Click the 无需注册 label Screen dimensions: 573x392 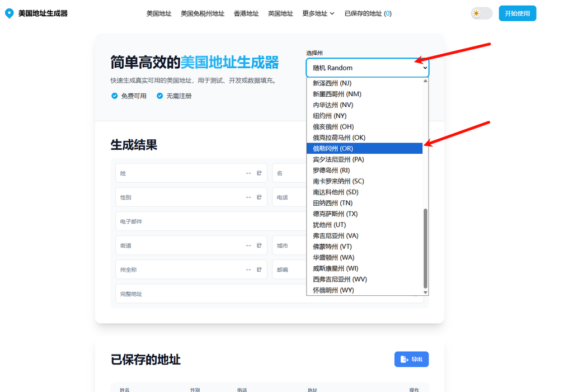click(179, 96)
